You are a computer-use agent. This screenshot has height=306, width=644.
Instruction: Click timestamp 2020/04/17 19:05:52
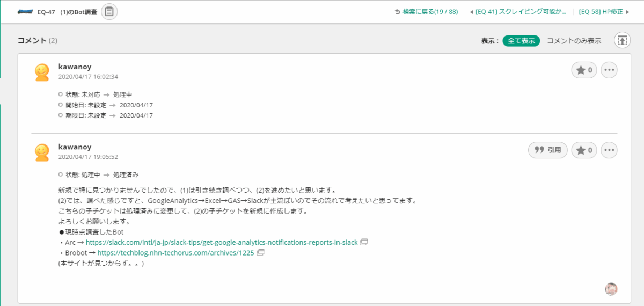click(x=88, y=157)
